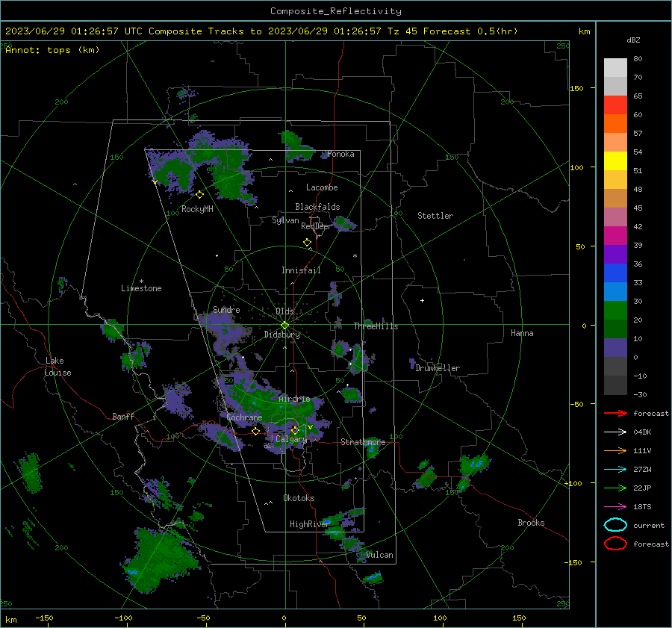Select the yellow diamond marker below RedDeer
The width and height of the screenshot is (672, 628).
pos(307,243)
